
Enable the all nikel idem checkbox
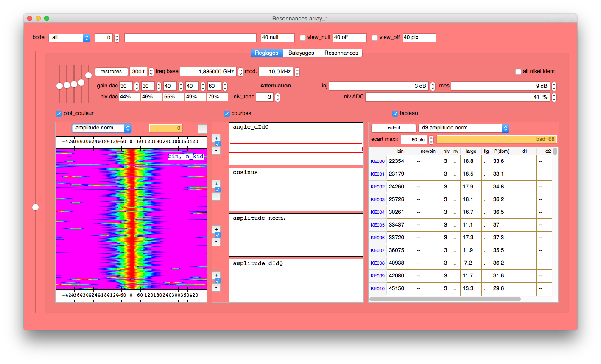[x=518, y=71]
